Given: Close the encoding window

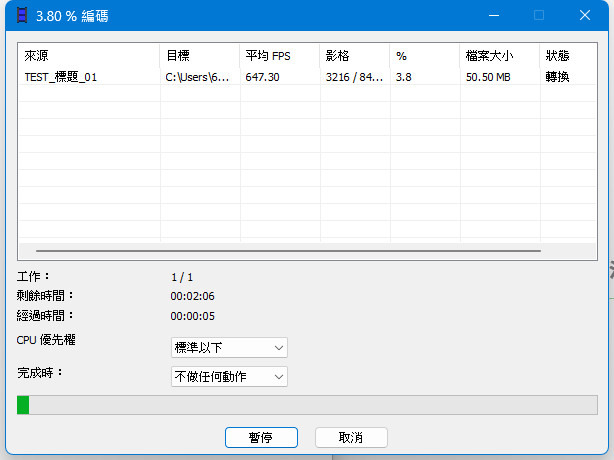Looking at the screenshot, I should (585, 15).
